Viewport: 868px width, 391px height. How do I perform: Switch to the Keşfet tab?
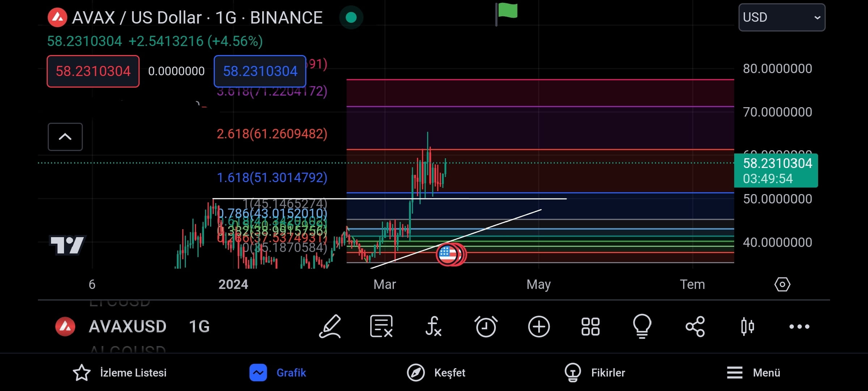click(435, 373)
